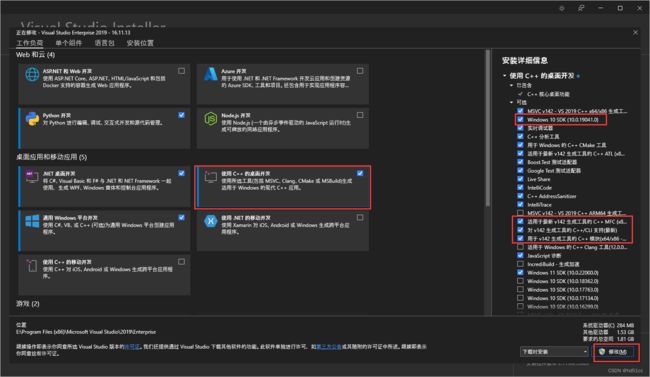Switch to the 工作负荷 (Workloads) tab
The width and height of the screenshot is (650, 377).
click(x=29, y=43)
